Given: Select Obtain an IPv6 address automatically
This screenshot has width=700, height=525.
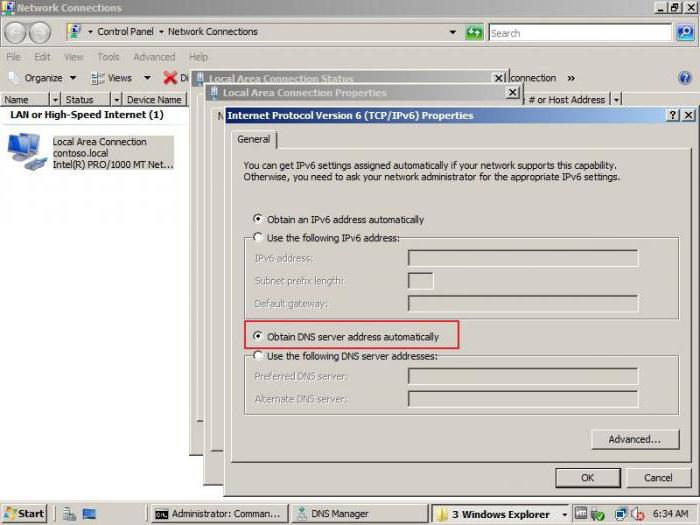Looking at the screenshot, I should [259, 219].
